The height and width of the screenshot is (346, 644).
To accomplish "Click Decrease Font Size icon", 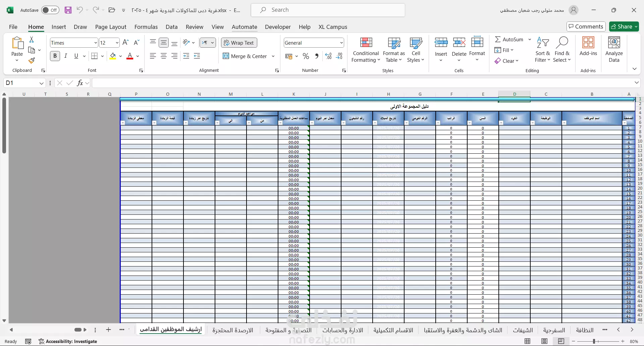I will pyautogui.click(x=137, y=43).
